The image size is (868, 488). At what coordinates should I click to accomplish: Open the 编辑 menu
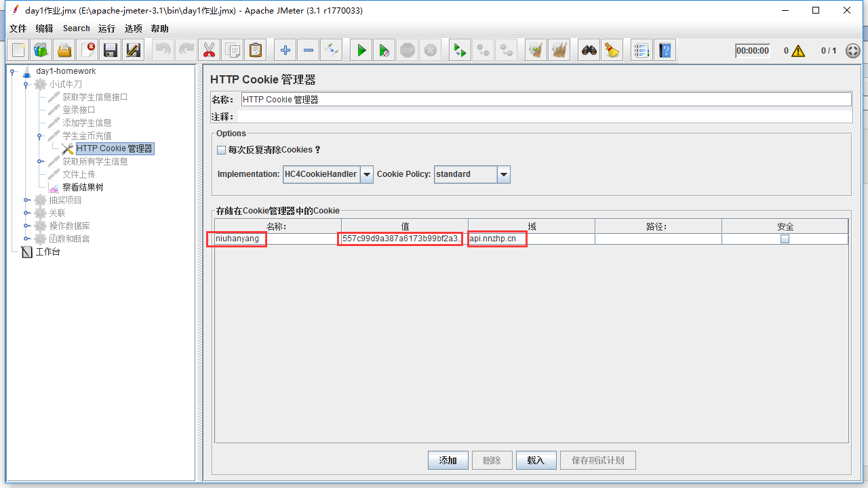pyautogui.click(x=44, y=28)
